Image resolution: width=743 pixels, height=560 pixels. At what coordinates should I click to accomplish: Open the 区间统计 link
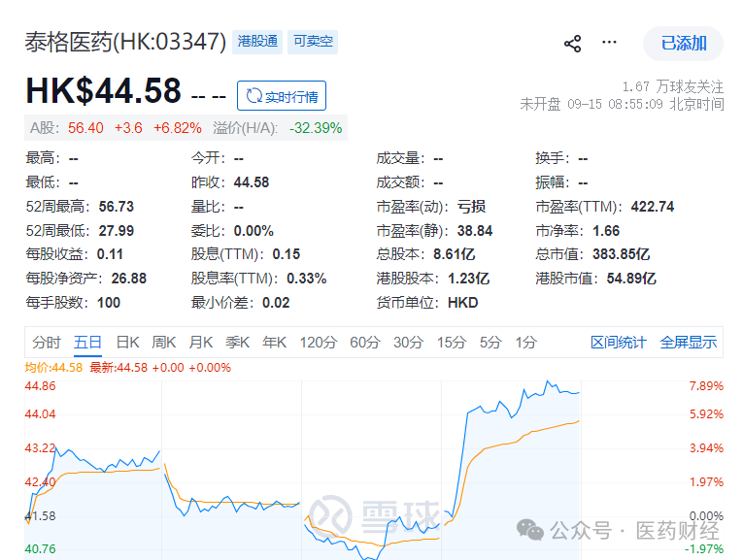pyautogui.click(x=619, y=342)
